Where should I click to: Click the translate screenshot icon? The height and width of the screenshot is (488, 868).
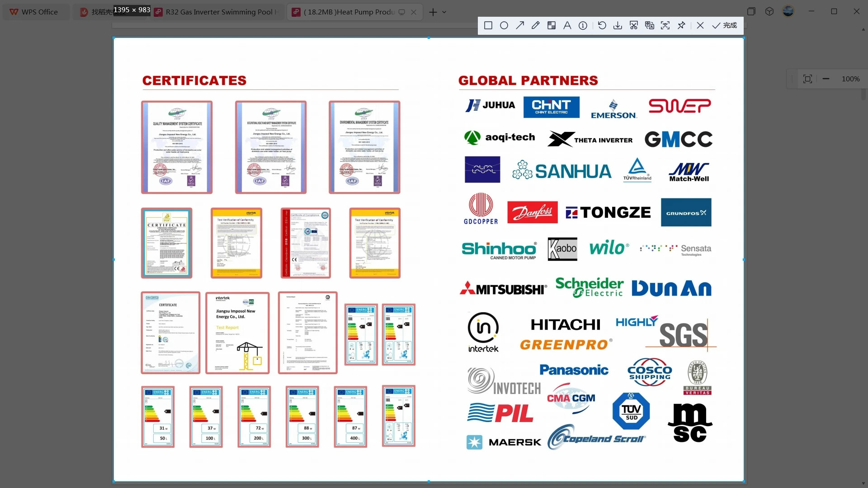coord(650,25)
